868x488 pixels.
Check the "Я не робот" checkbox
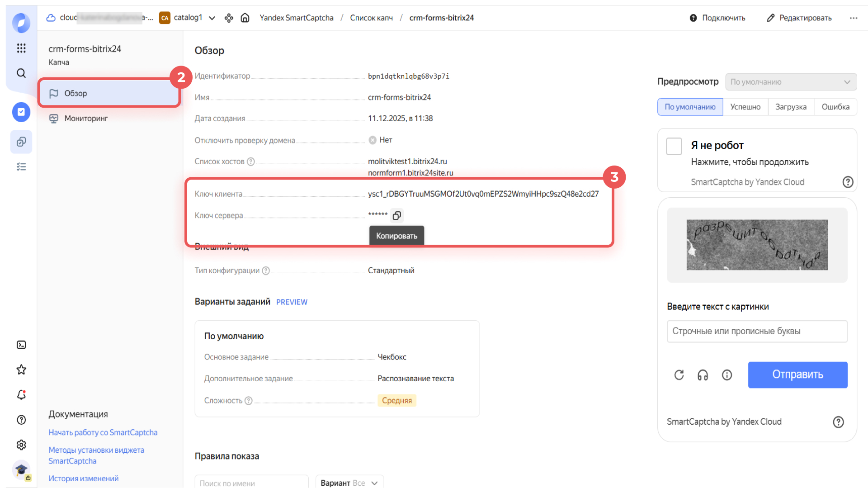pos(674,147)
